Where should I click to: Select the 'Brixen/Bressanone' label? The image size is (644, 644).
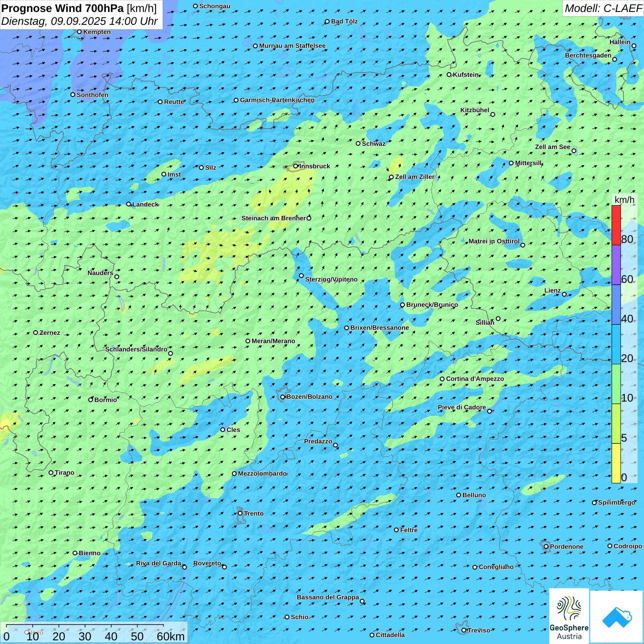pos(380,328)
